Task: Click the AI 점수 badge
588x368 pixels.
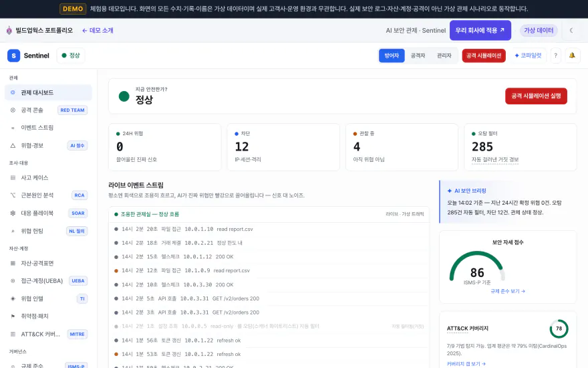Action: (78, 145)
